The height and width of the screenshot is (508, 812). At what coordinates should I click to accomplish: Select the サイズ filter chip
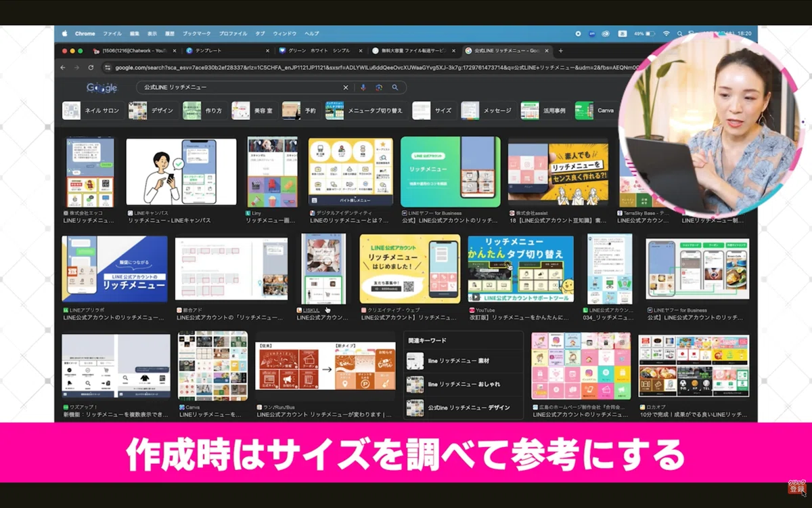pos(434,110)
